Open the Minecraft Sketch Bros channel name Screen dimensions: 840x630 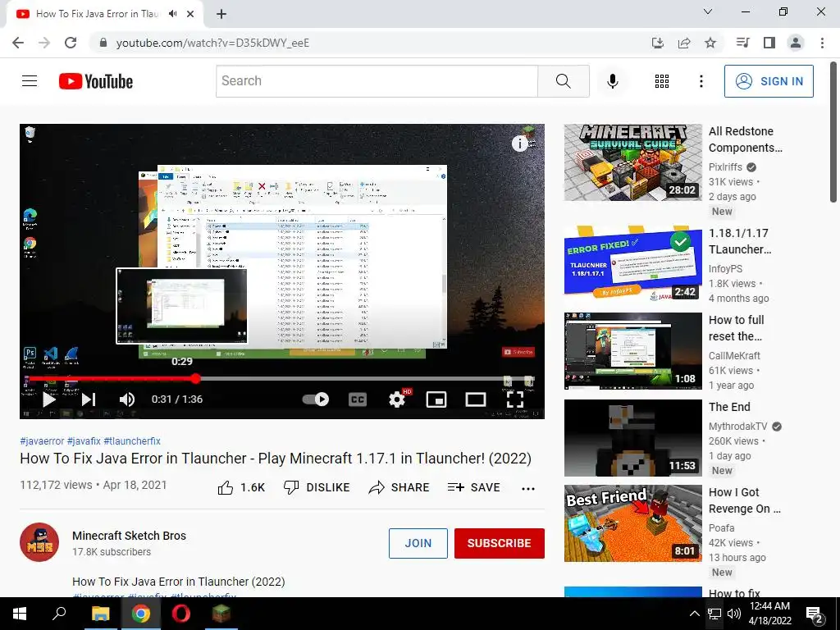[129, 536]
